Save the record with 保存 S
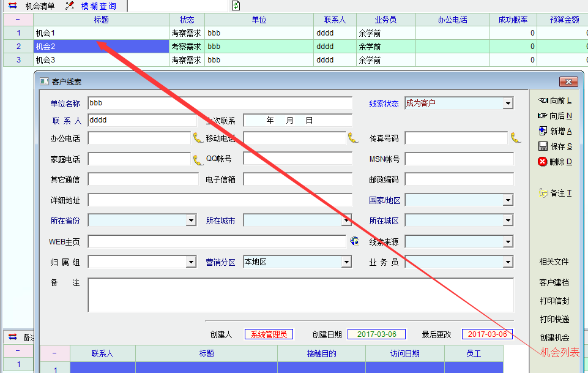This screenshot has width=588, height=373. pyautogui.click(x=554, y=146)
